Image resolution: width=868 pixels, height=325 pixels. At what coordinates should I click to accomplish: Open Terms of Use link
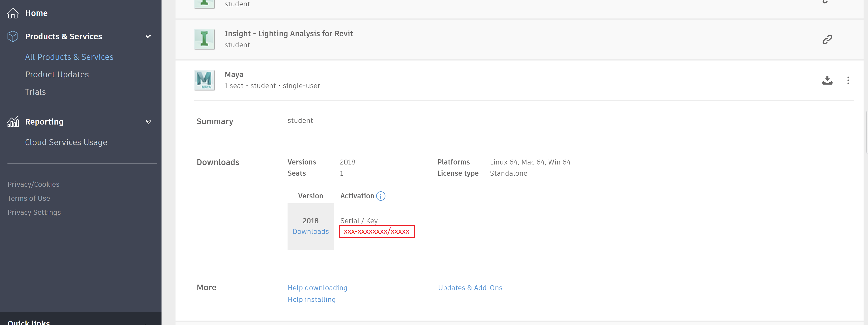29,198
